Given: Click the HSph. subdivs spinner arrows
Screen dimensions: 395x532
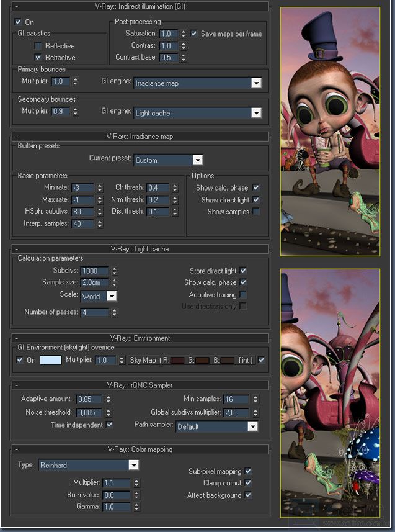Looking at the screenshot, I should (x=100, y=212).
